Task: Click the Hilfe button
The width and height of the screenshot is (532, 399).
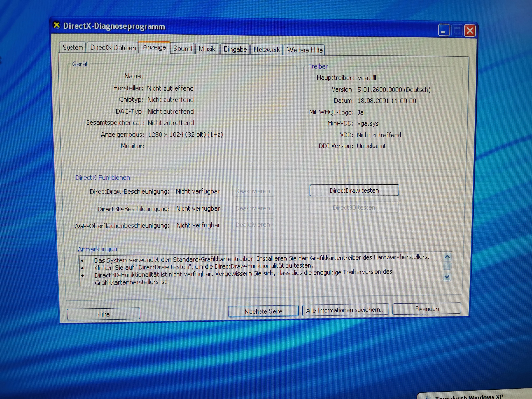Action: [x=103, y=314]
